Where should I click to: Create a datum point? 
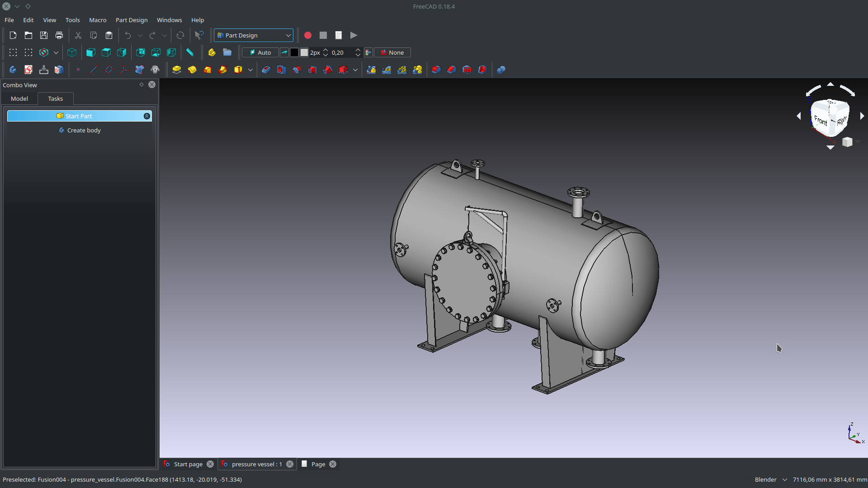point(78,70)
